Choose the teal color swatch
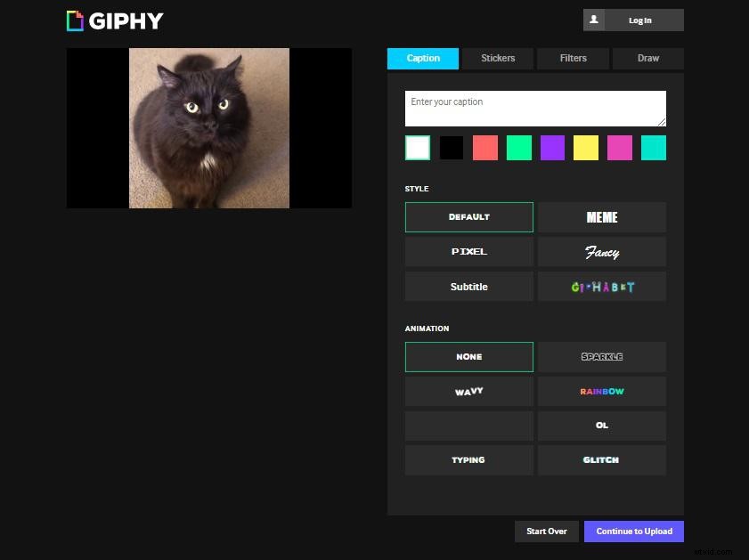The width and height of the screenshot is (749, 560). click(653, 148)
